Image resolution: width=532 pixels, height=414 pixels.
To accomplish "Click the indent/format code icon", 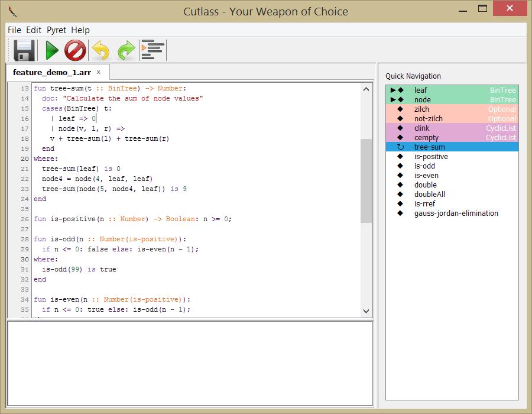I will tap(153, 50).
